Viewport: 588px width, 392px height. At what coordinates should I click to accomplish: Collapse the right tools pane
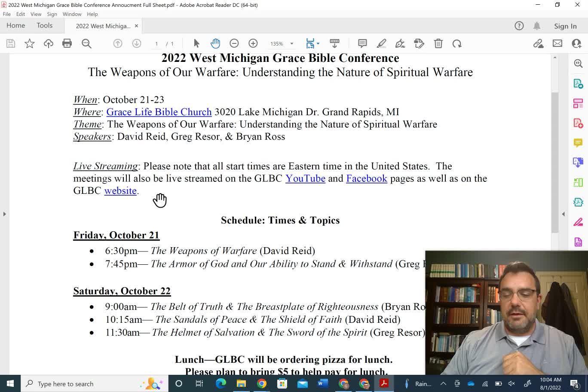563,214
